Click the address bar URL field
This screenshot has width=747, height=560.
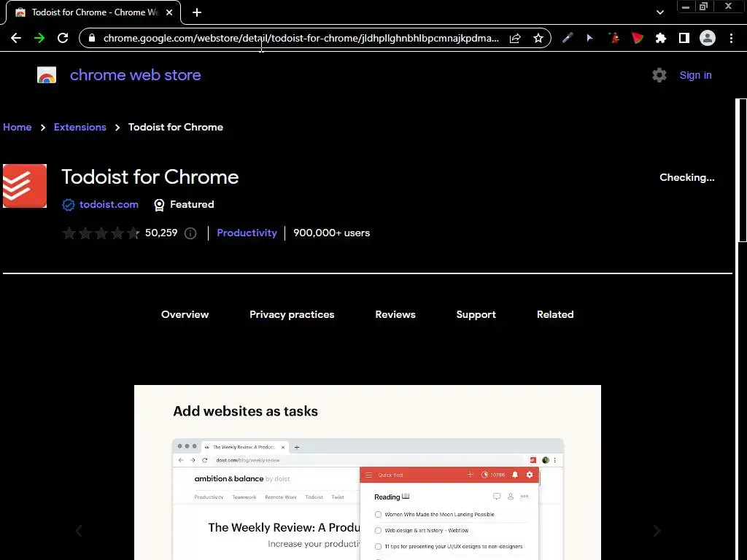tap(301, 38)
